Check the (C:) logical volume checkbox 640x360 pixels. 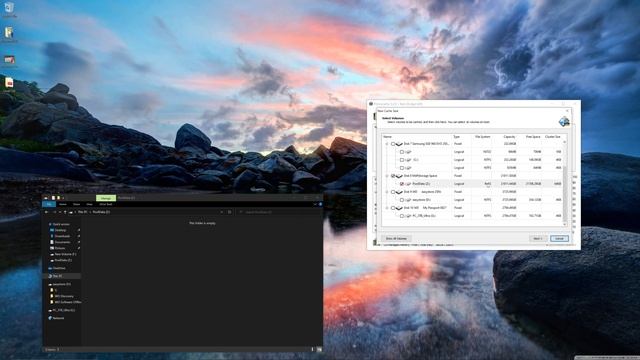(x=402, y=160)
